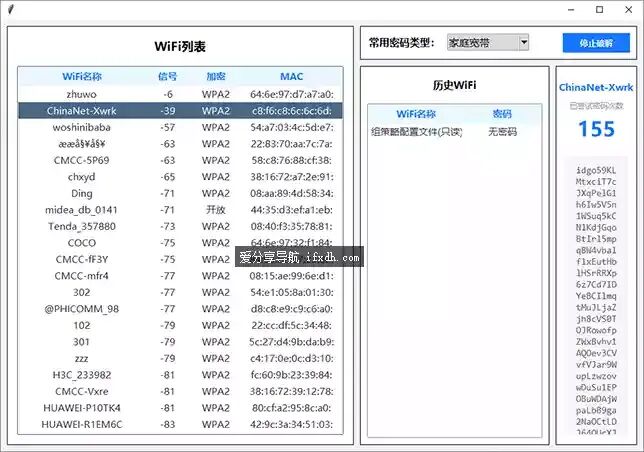Screen dimensions: 644x452
Task: Maximize the application window
Action: click(600, 9)
